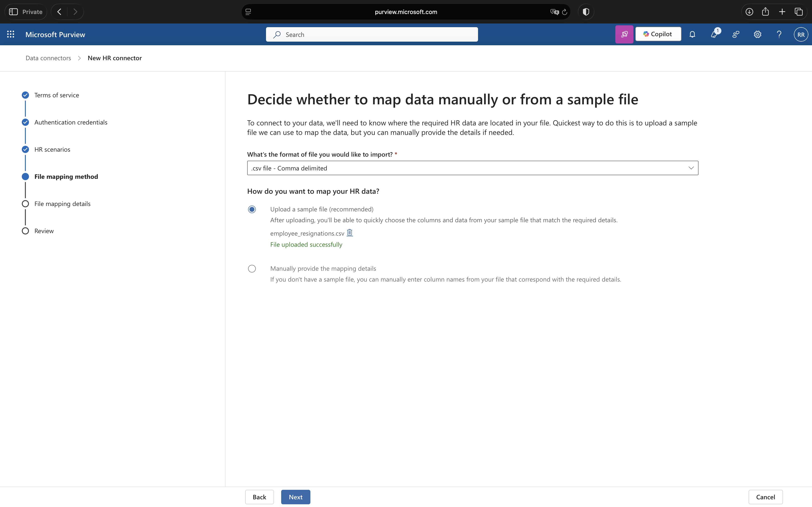Select Upload a sample file option
The height and width of the screenshot is (507, 812).
click(x=252, y=209)
